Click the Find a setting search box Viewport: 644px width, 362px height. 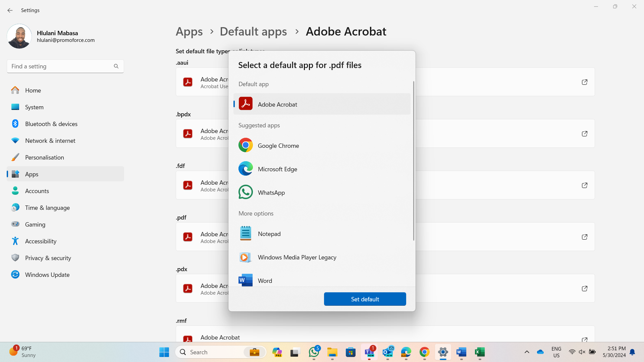click(65, 66)
